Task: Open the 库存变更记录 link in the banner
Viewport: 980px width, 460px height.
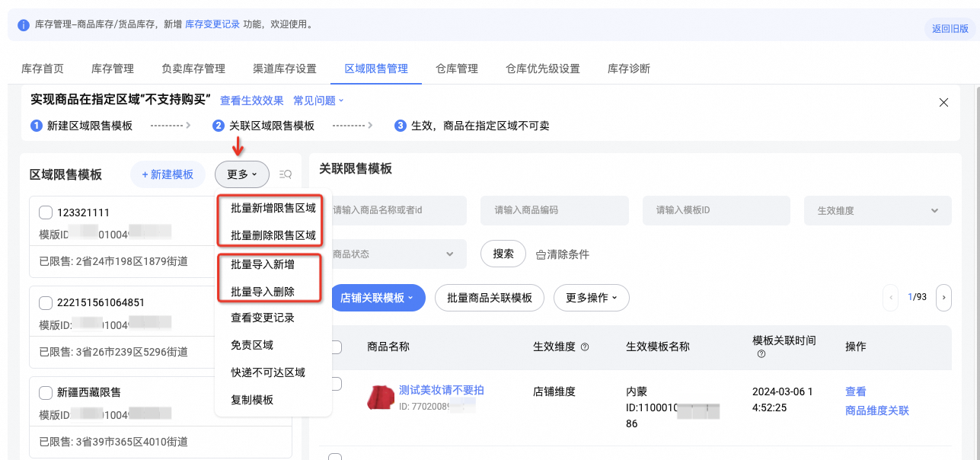Action: coord(212,24)
